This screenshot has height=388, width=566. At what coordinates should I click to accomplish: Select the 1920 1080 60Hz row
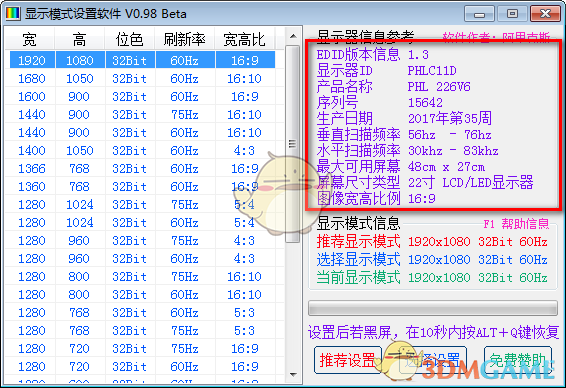pos(142,60)
